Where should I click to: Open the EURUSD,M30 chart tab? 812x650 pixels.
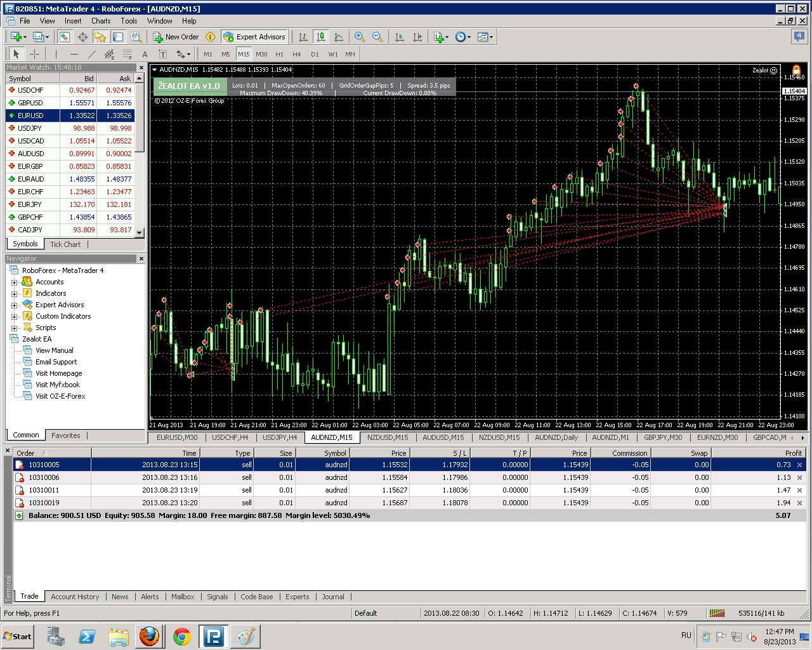(x=177, y=437)
